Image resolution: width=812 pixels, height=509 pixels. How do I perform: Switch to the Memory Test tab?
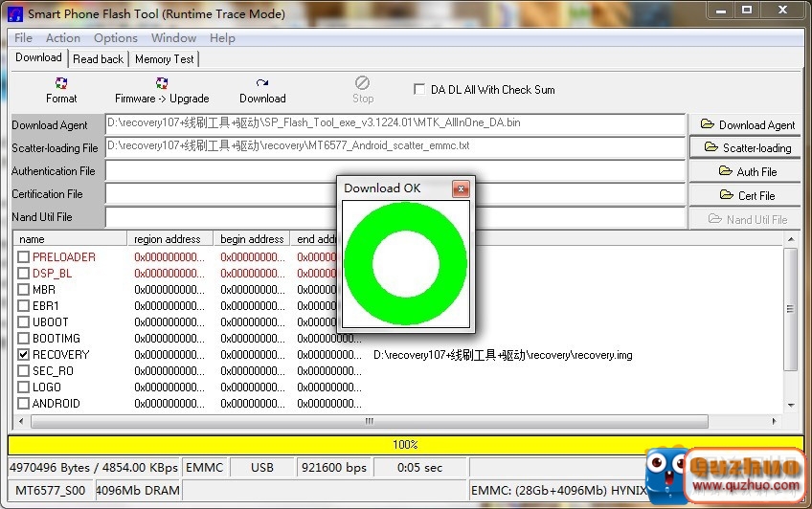164,59
